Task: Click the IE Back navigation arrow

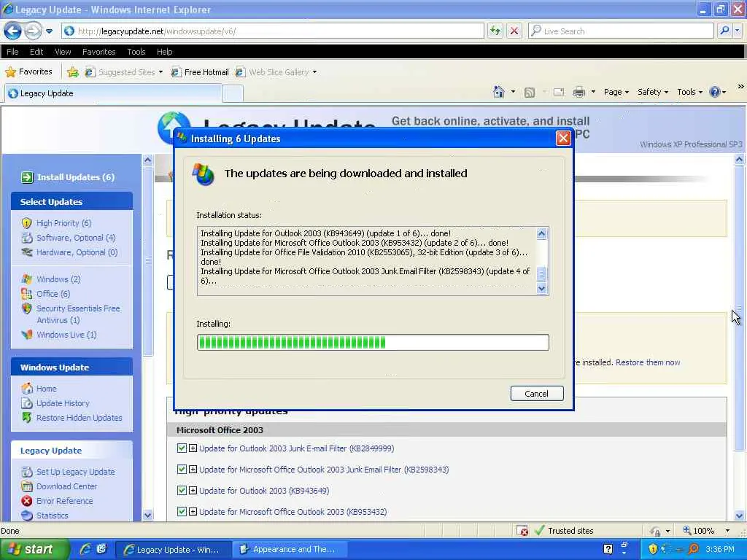Action: [x=13, y=31]
